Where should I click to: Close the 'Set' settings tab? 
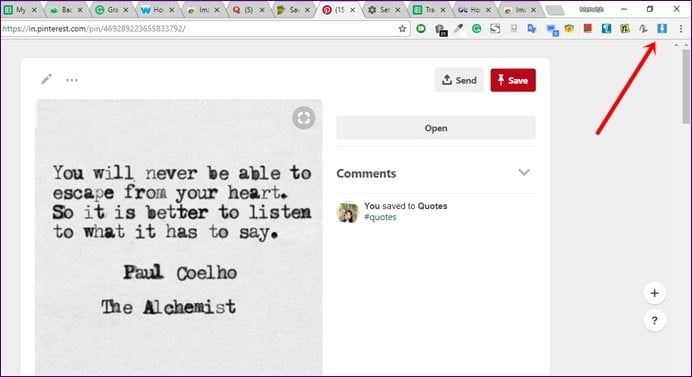click(398, 10)
